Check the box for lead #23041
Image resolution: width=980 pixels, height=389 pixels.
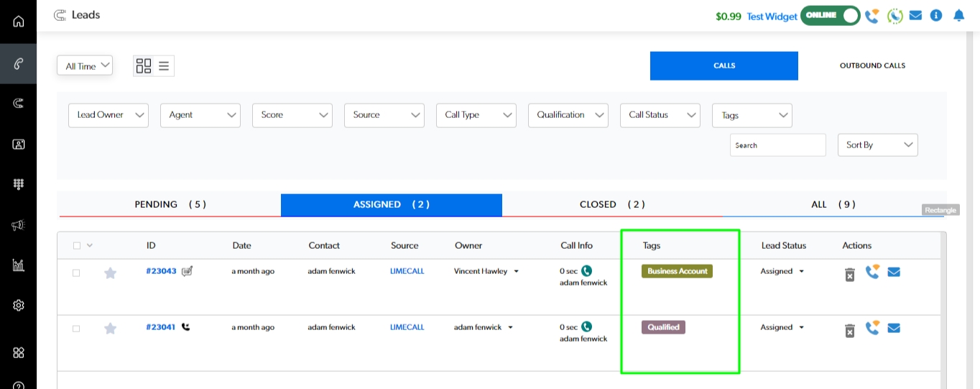click(76, 329)
